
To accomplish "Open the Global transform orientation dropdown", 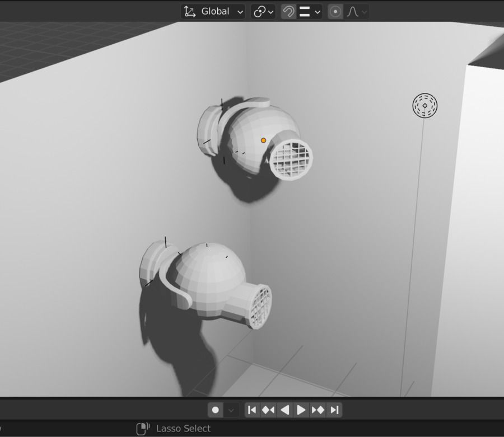I will pos(213,12).
